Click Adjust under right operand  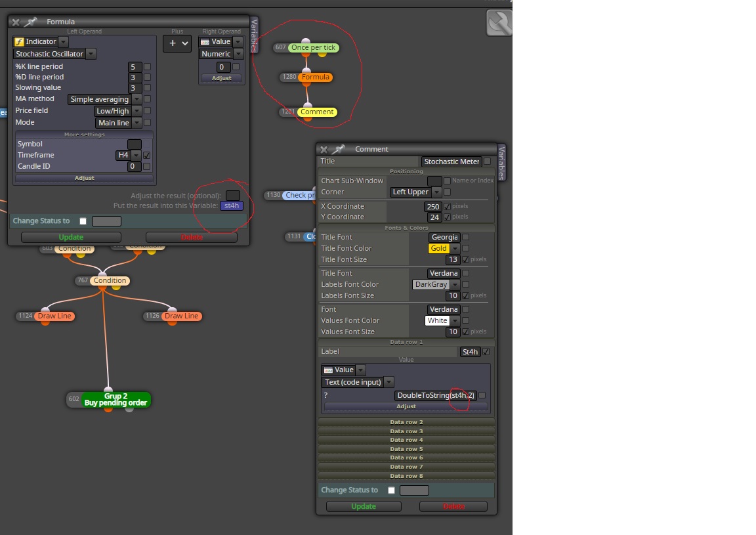pyautogui.click(x=221, y=78)
